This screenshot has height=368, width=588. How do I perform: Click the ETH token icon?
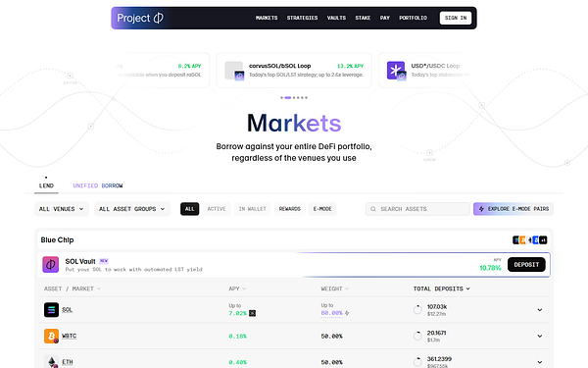(x=51, y=361)
